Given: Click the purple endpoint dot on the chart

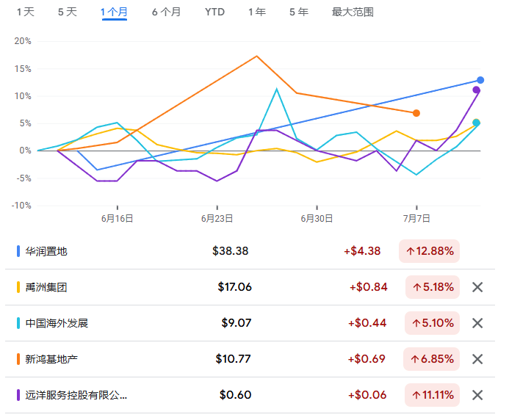Looking at the screenshot, I should click(476, 90).
